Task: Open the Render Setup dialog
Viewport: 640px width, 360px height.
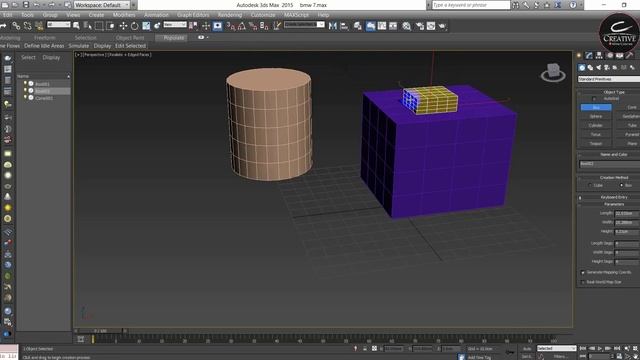Action: click(x=420, y=26)
